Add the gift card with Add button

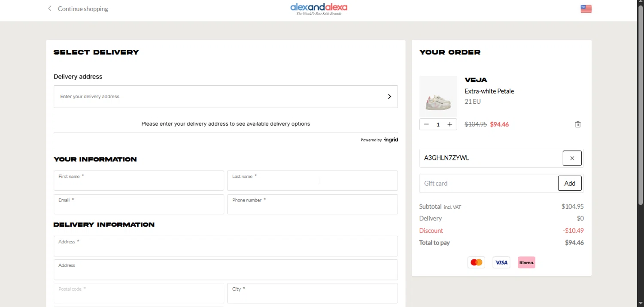click(x=570, y=183)
